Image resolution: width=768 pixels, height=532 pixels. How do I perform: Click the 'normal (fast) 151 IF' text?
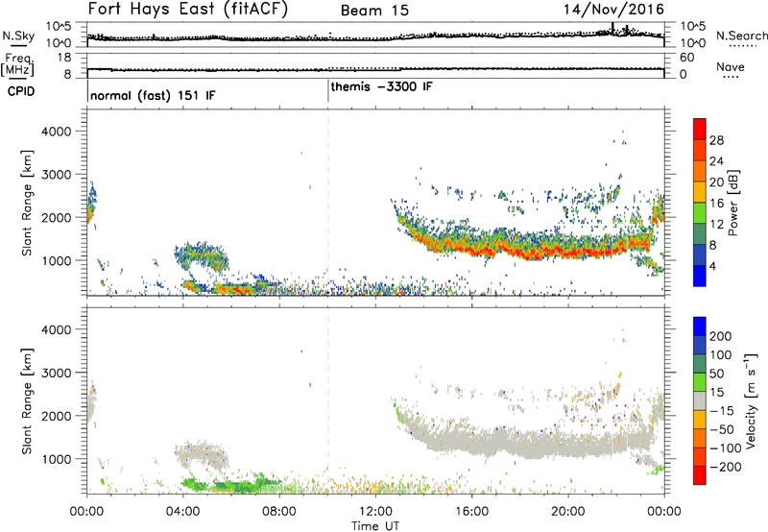[x=153, y=95]
